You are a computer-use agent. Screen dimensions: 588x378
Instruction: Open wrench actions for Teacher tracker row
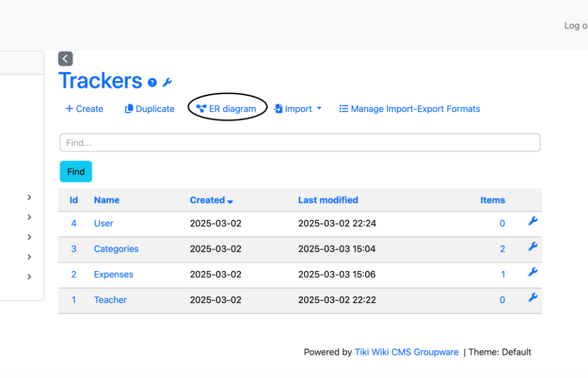[x=533, y=297]
